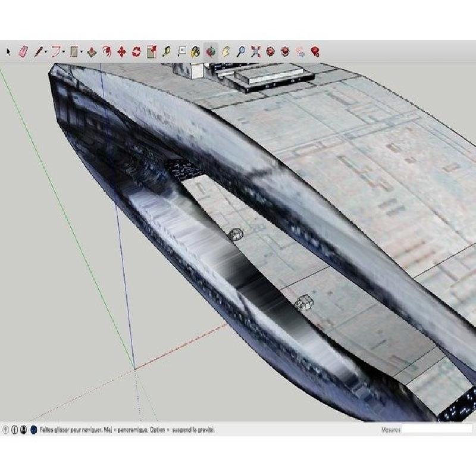Select the Paint Bucket tool
Viewport: 476px width, 476px height.
point(196,52)
